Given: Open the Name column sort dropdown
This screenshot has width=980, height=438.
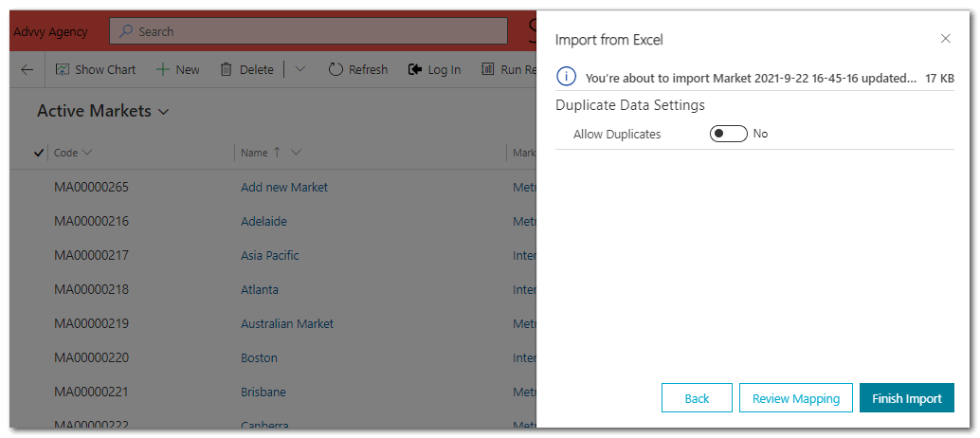Looking at the screenshot, I should click(x=296, y=153).
